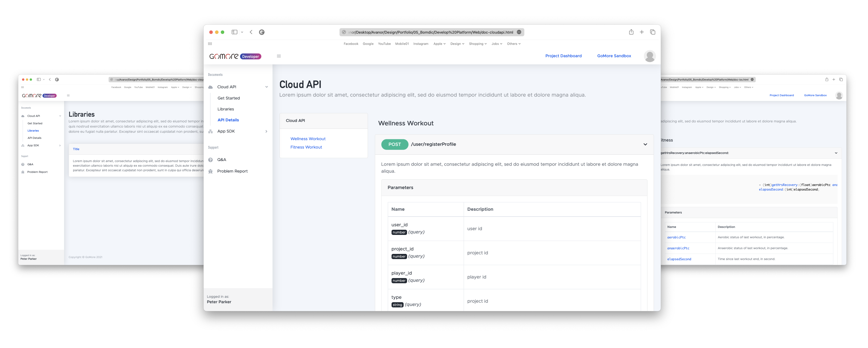Image resolution: width=868 pixels, height=348 pixels.
Task: Go to GoMore Sandbox
Action: click(614, 56)
